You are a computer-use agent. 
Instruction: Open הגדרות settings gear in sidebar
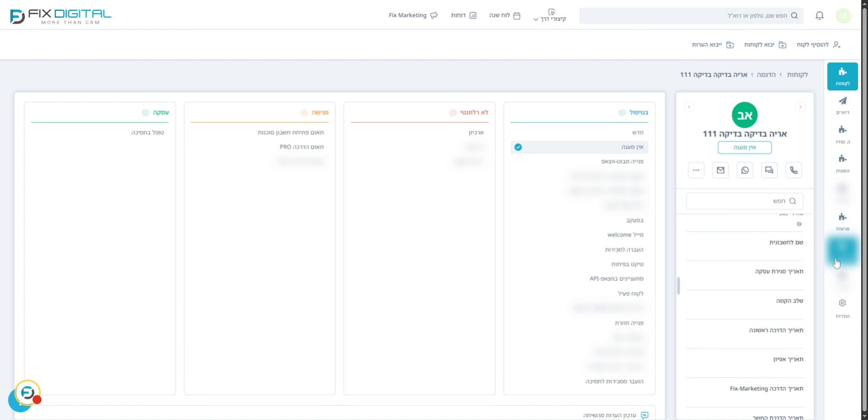point(842,307)
